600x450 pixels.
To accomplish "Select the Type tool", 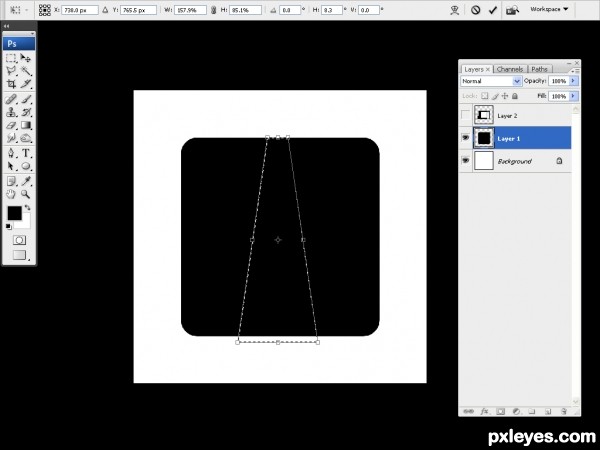I will [x=26, y=153].
